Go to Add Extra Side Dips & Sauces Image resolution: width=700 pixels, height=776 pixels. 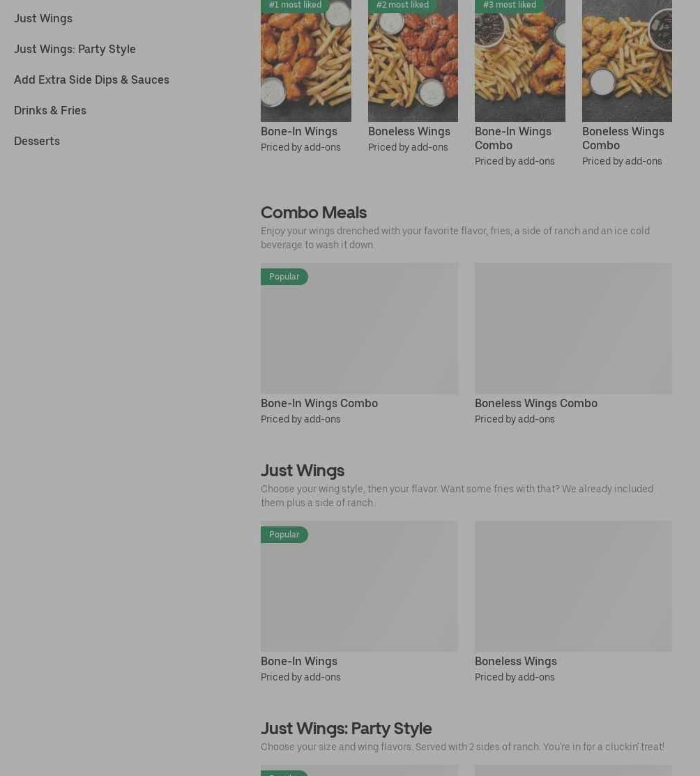(x=91, y=79)
